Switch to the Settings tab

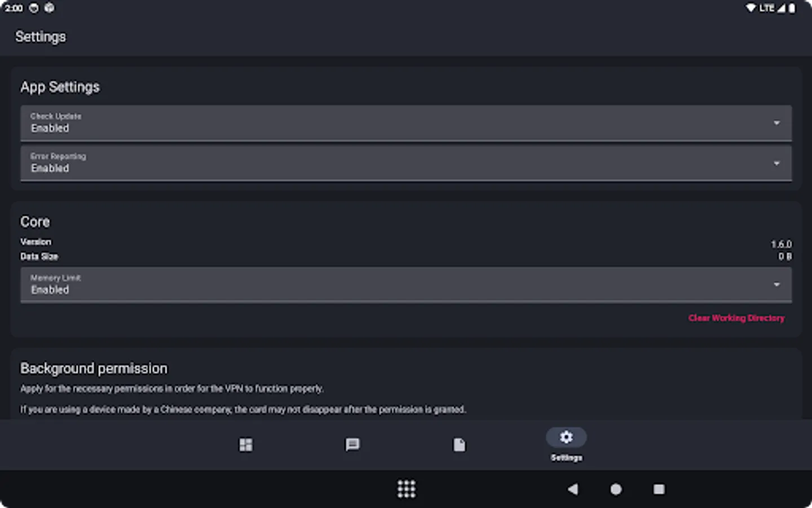(566, 445)
